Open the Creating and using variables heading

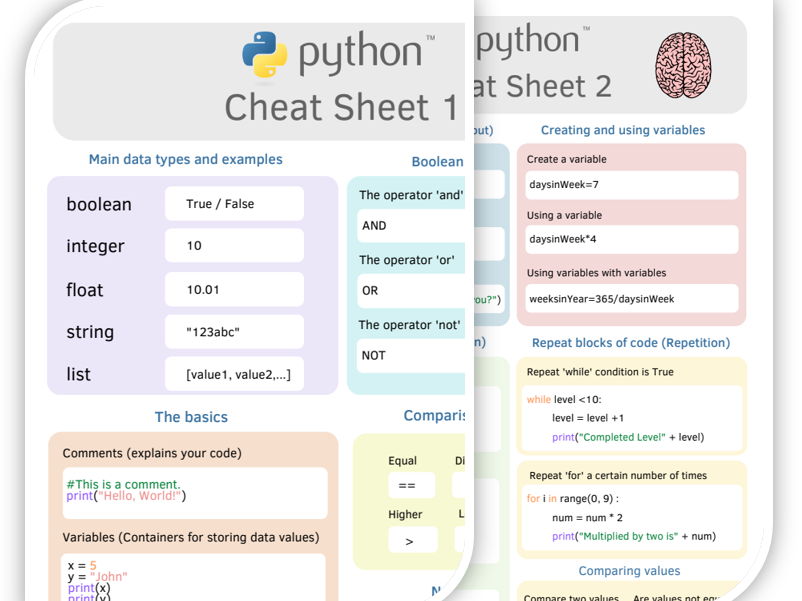[x=624, y=130]
